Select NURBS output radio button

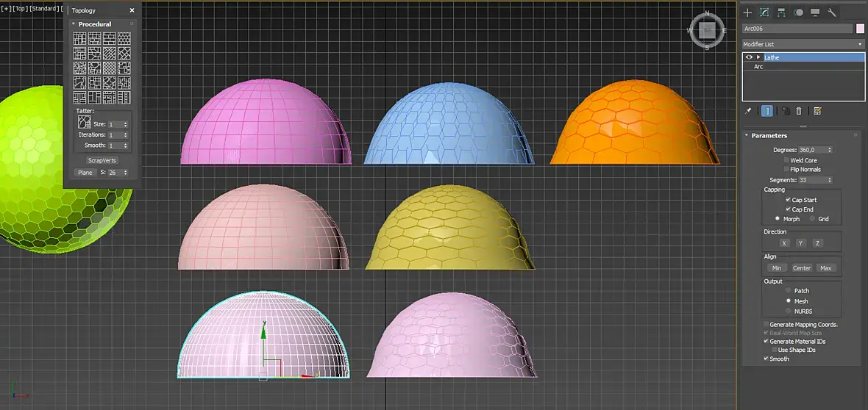click(789, 311)
